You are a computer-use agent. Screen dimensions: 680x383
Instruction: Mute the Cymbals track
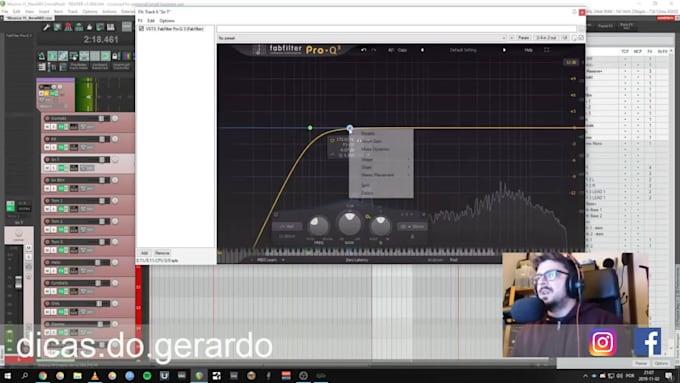(x=47, y=291)
